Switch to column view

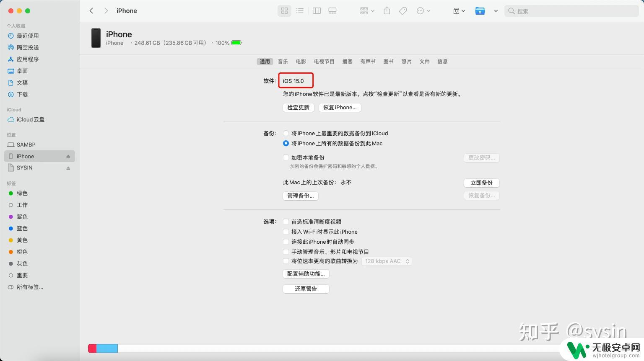click(317, 11)
